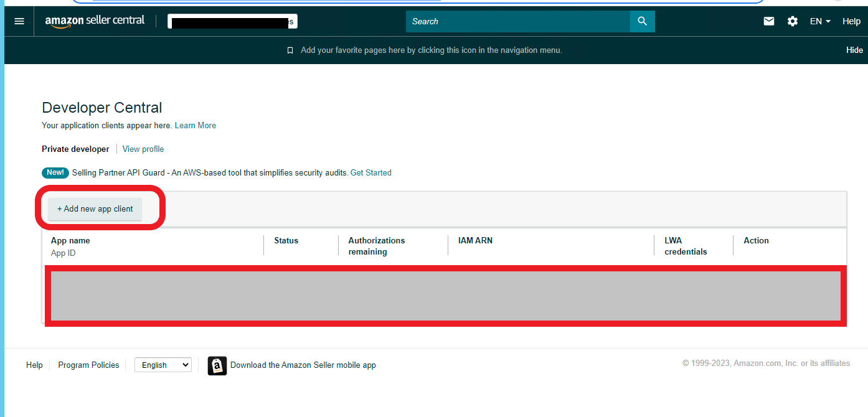The height and width of the screenshot is (417, 868).
Task: Open the redacted account switcher in header
Action: (x=232, y=22)
